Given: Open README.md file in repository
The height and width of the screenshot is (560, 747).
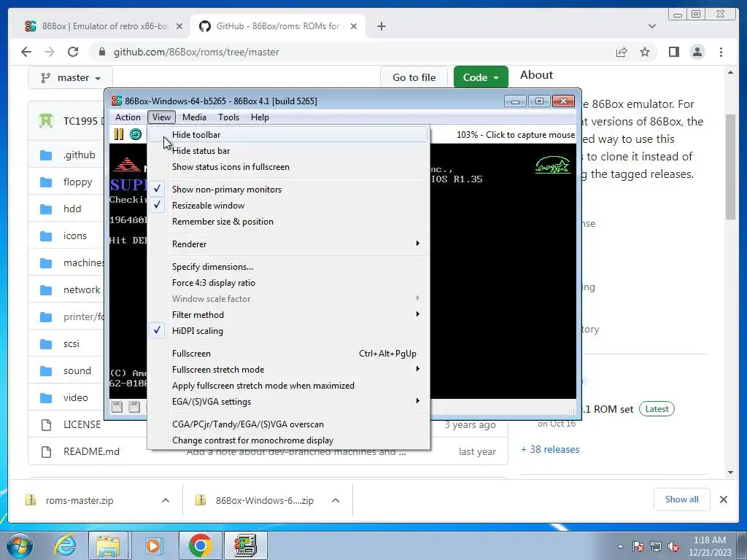Looking at the screenshot, I should pyautogui.click(x=91, y=451).
